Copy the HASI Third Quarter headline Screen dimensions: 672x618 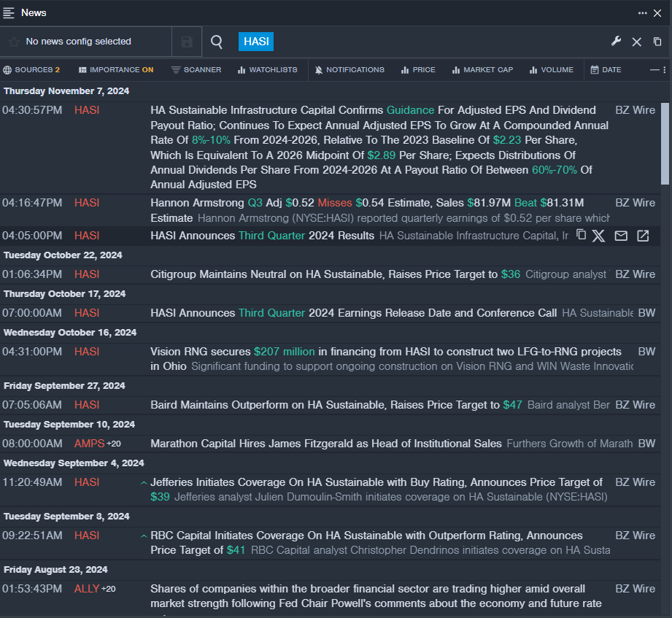pos(581,235)
